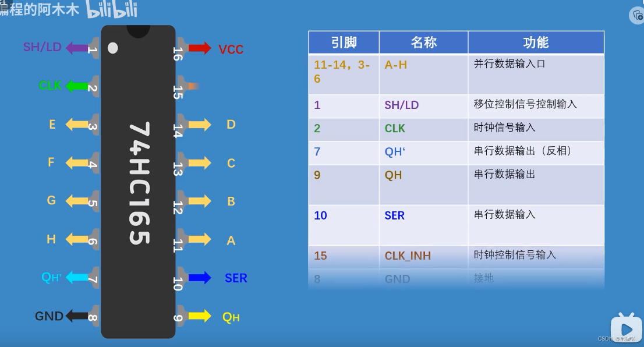The height and width of the screenshot is (347, 644).
Task: Click the pin 4 arrow pointing to F
Action: 77,162
